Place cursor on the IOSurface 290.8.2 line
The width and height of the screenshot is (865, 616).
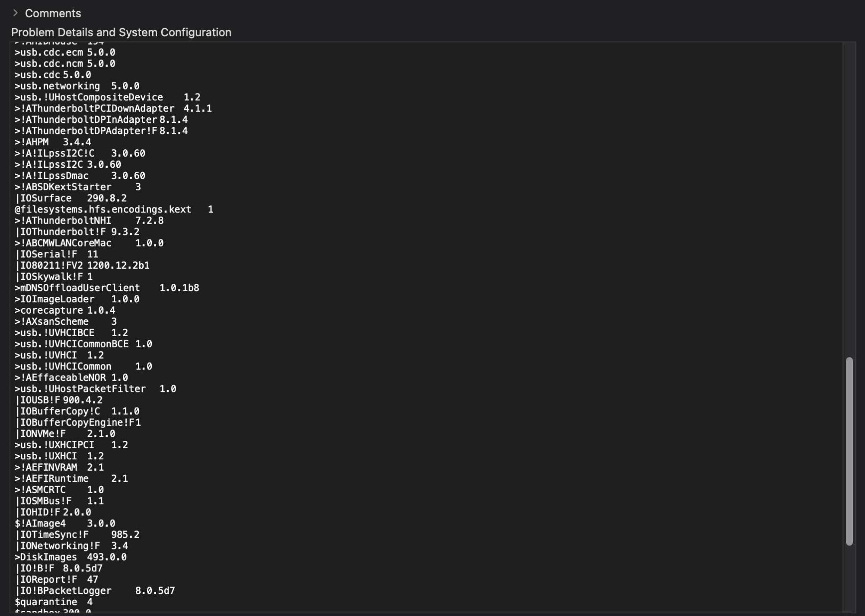[70, 198]
